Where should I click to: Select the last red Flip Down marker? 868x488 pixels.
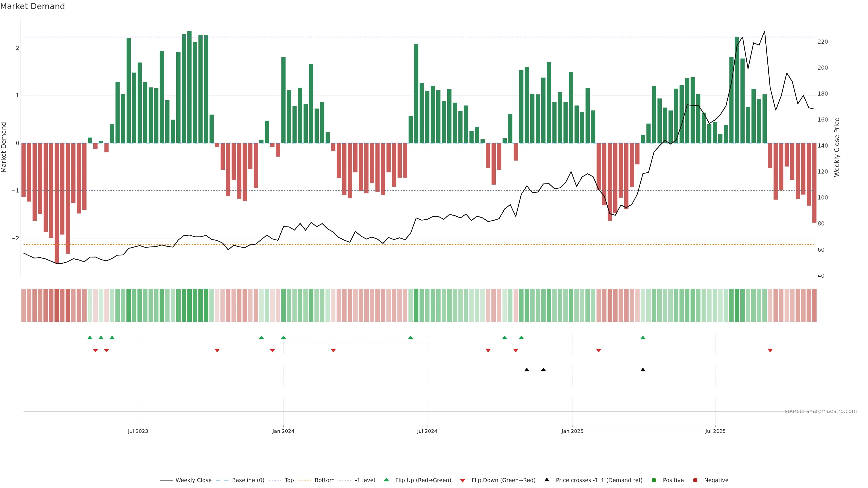coord(770,351)
